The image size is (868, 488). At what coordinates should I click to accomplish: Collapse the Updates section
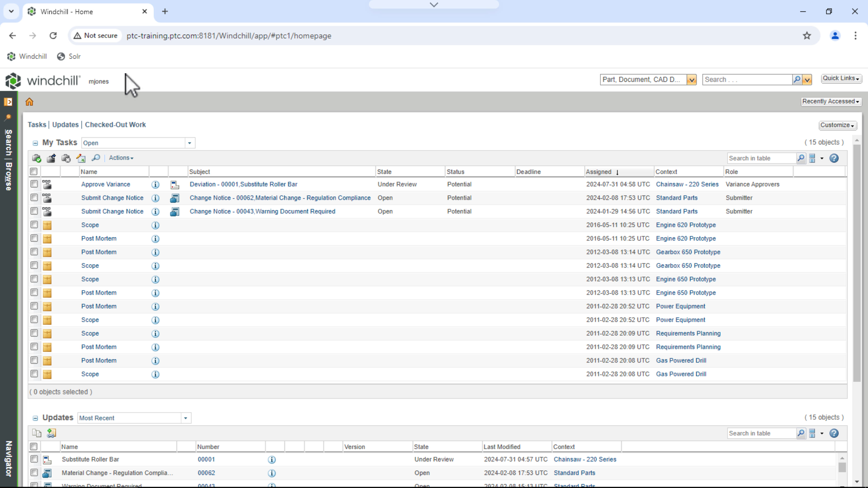[35, 418]
